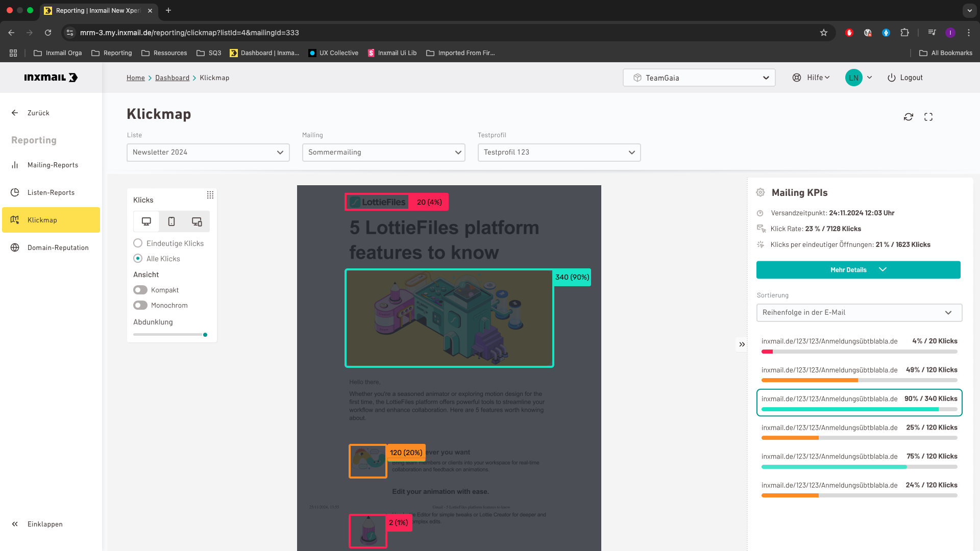Switch to the mobile phone view icon
The width and height of the screenshot is (980, 551).
point(171,221)
